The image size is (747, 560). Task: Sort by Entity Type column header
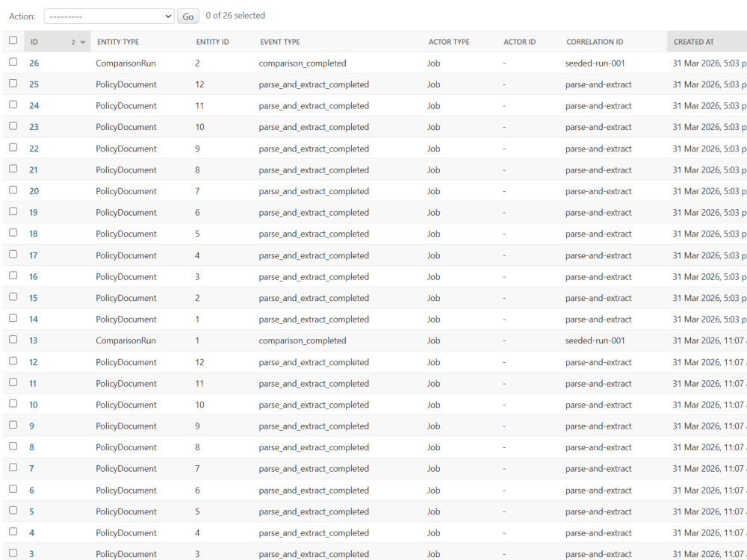point(118,42)
